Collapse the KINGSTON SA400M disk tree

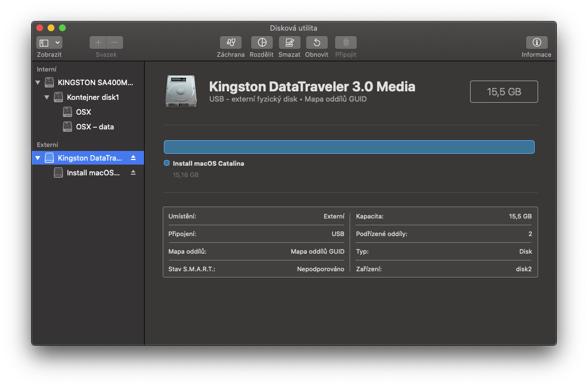tap(38, 83)
